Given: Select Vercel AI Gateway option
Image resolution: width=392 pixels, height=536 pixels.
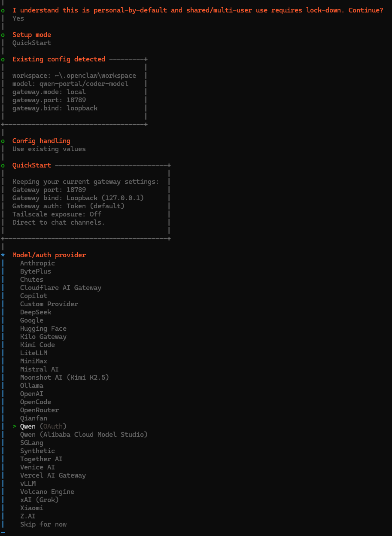Looking at the screenshot, I should coord(53,475).
